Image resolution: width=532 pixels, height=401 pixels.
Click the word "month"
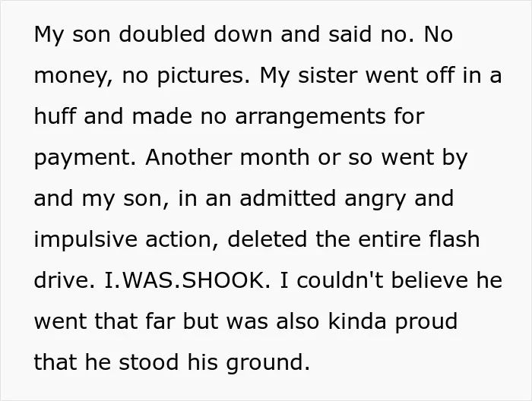pos(274,157)
